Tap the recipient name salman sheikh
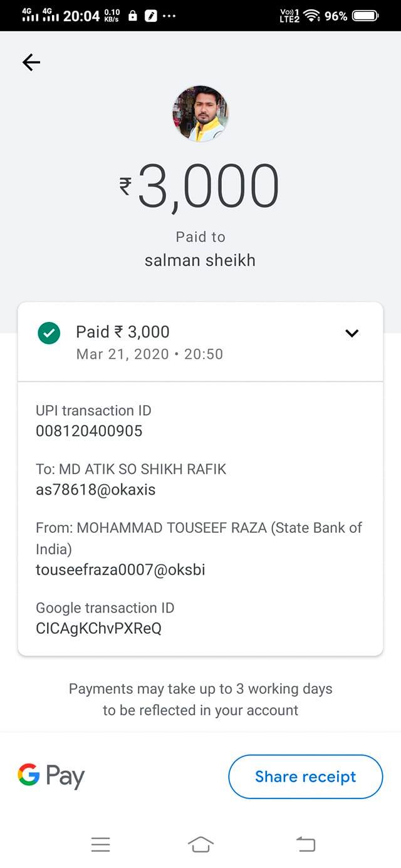Viewport: 401px width, 868px height. click(200, 261)
